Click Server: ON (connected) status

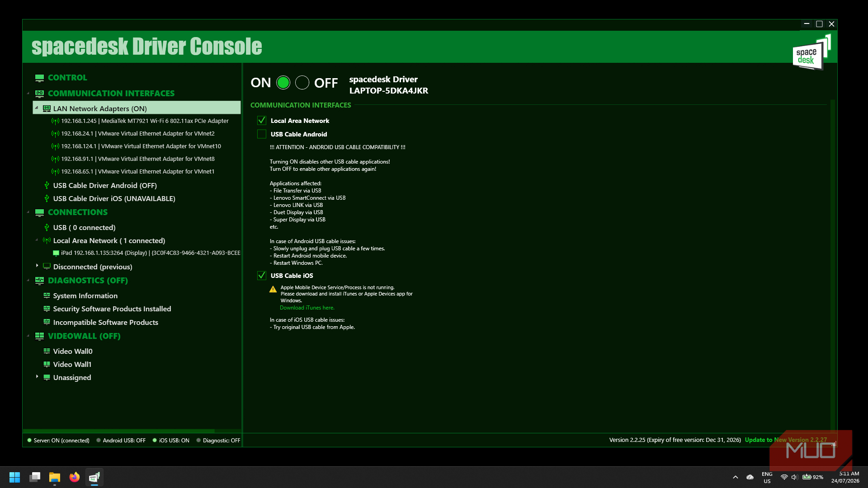(x=59, y=441)
